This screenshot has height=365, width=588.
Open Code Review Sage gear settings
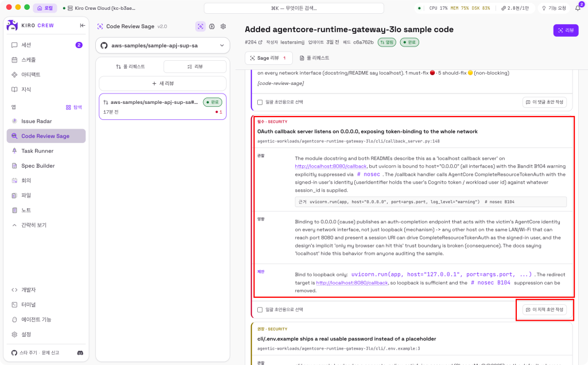223,26
